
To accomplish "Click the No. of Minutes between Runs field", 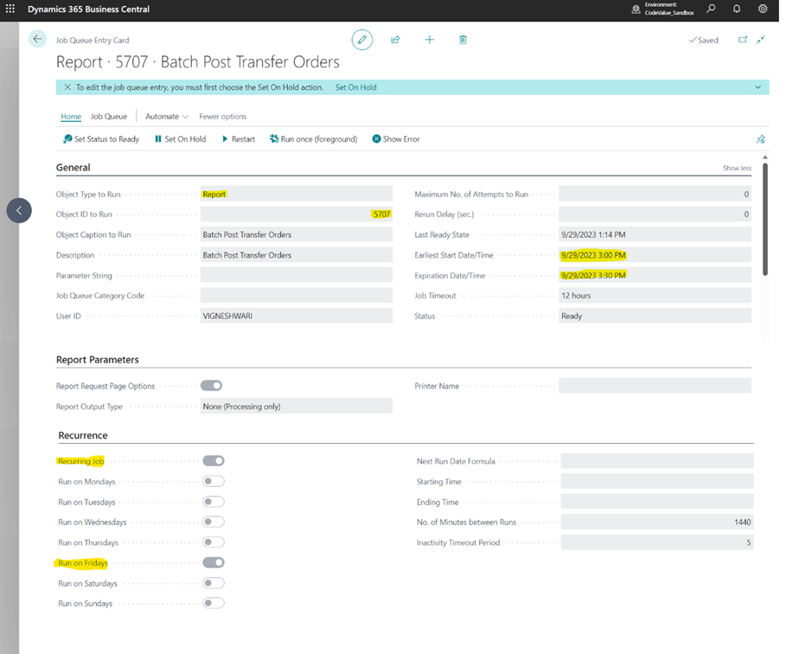I will click(656, 522).
